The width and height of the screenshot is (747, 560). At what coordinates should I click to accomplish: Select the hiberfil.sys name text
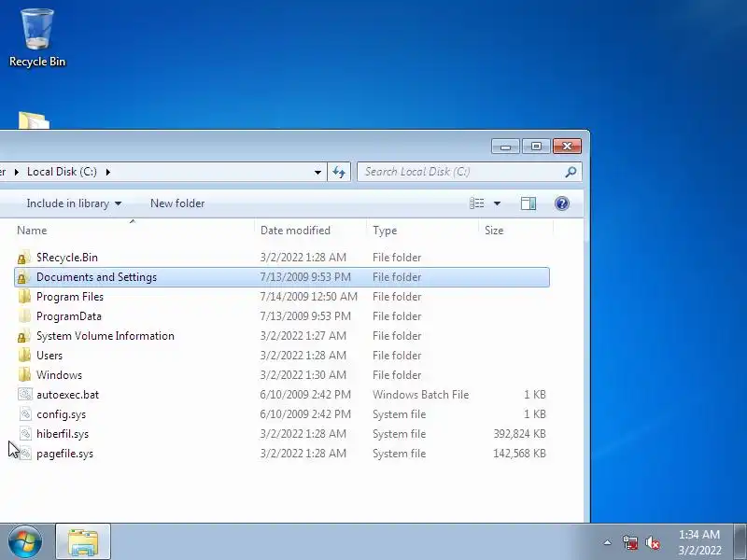(63, 434)
